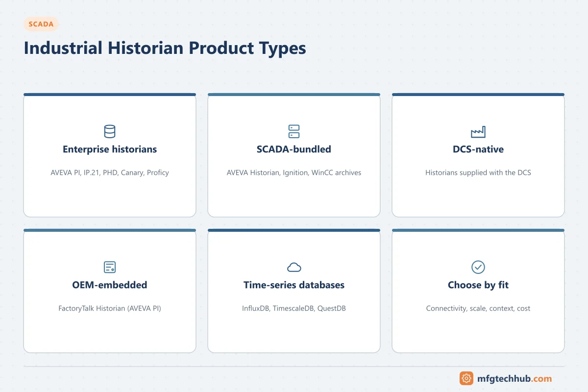Click the Industrial Historian Product Types heading

pos(165,48)
